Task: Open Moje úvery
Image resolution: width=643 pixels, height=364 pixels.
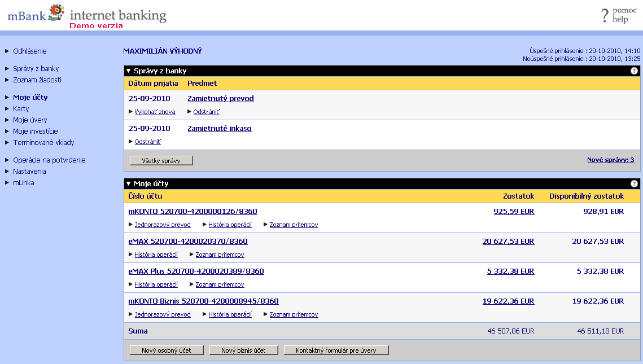Action: coord(30,120)
